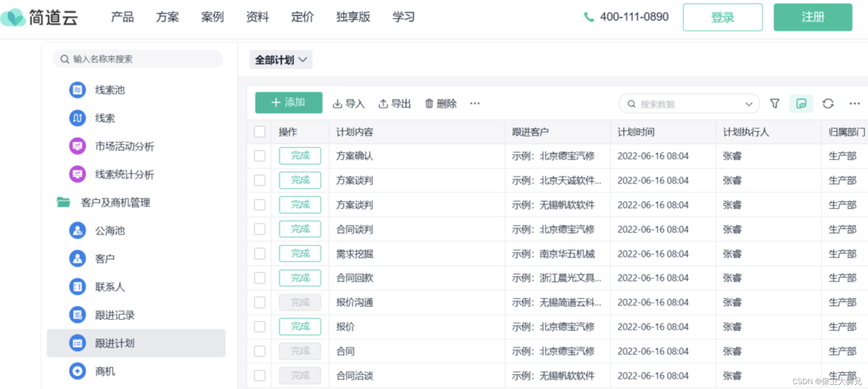The image size is (868, 389).
Task: Open the far-right more options dots
Action: pyautogui.click(x=855, y=104)
